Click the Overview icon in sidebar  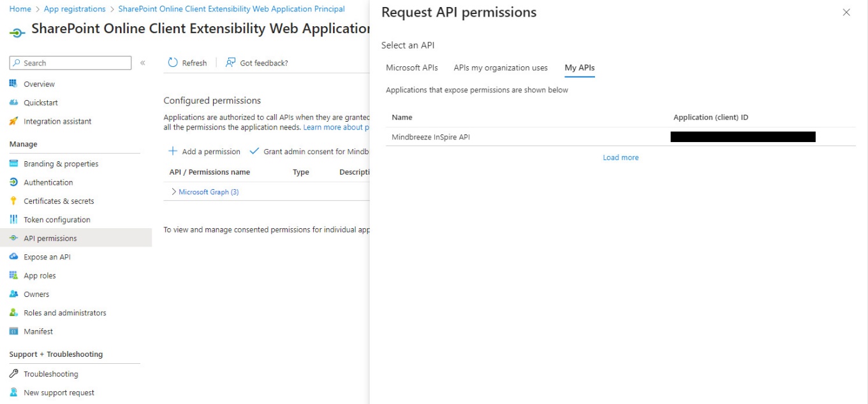(13, 84)
